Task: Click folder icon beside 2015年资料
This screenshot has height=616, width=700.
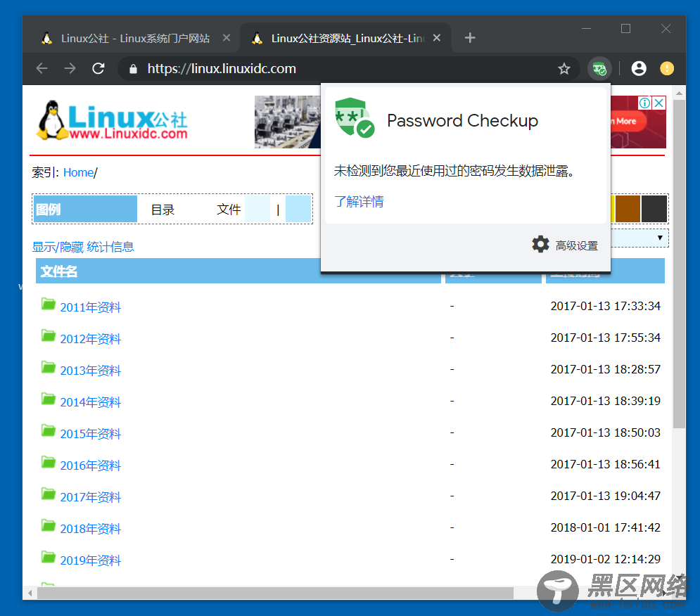Action: coord(49,431)
